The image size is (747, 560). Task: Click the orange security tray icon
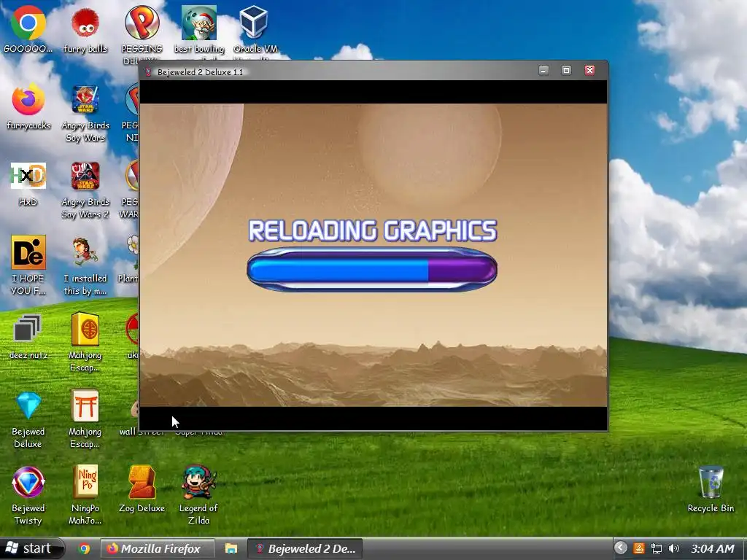coord(638,548)
